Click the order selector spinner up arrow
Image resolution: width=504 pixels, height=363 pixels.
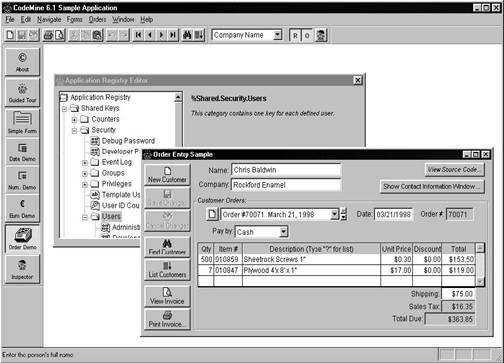[x=344, y=211]
